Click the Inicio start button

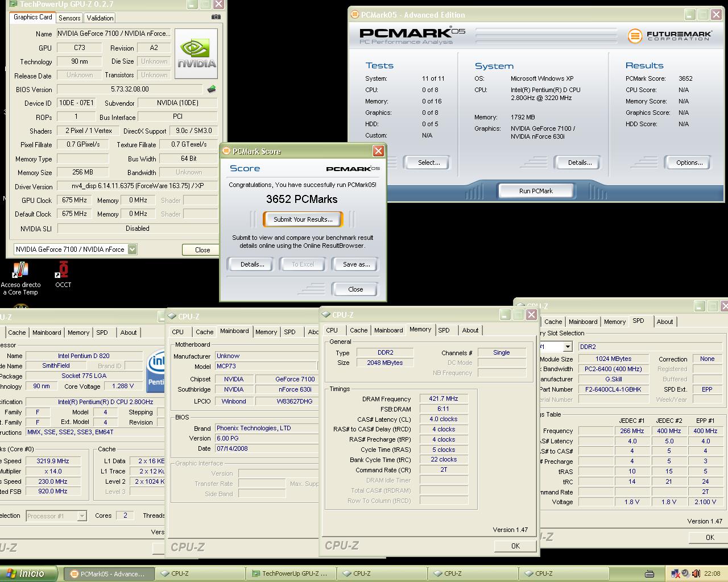click(x=28, y=573)
